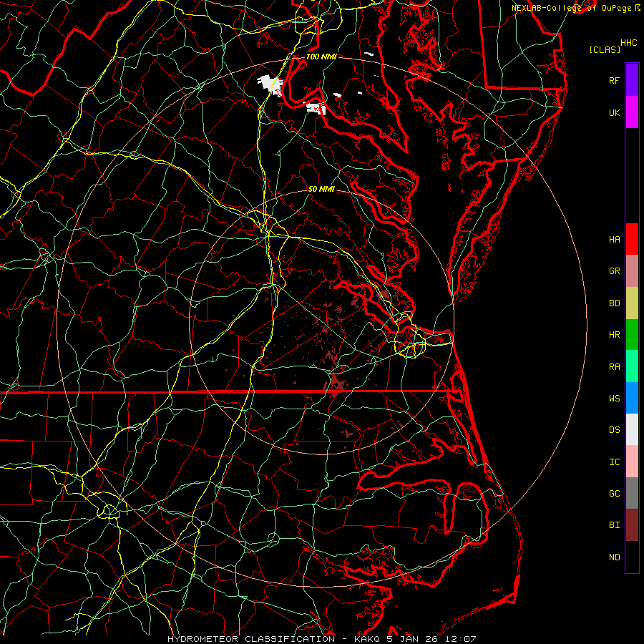The width and height of the screenshot is (644, 644).
Task: Click the DS white legend swatch
Action: point(632,429)
